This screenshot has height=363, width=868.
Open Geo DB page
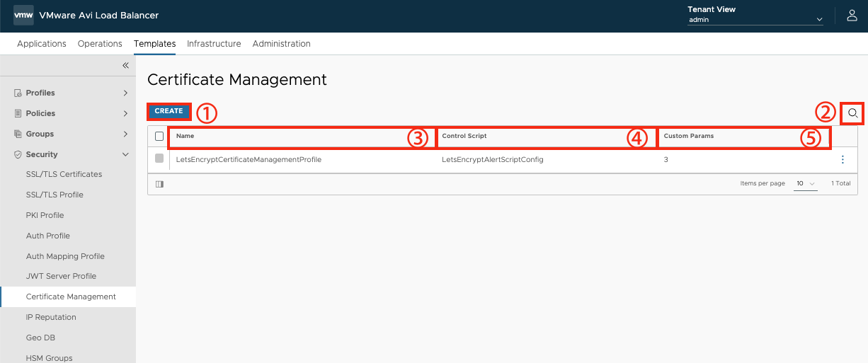click(x=40, y=338)
